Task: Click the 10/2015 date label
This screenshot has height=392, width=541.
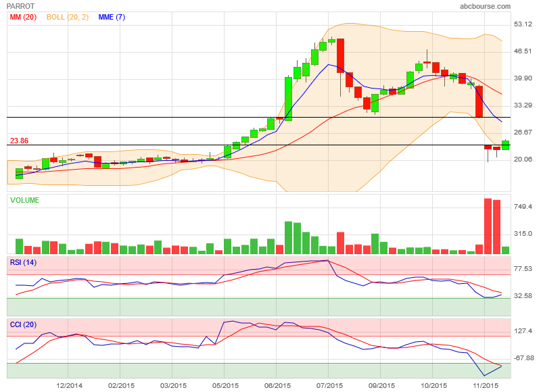Action: (x=433, y=385)
